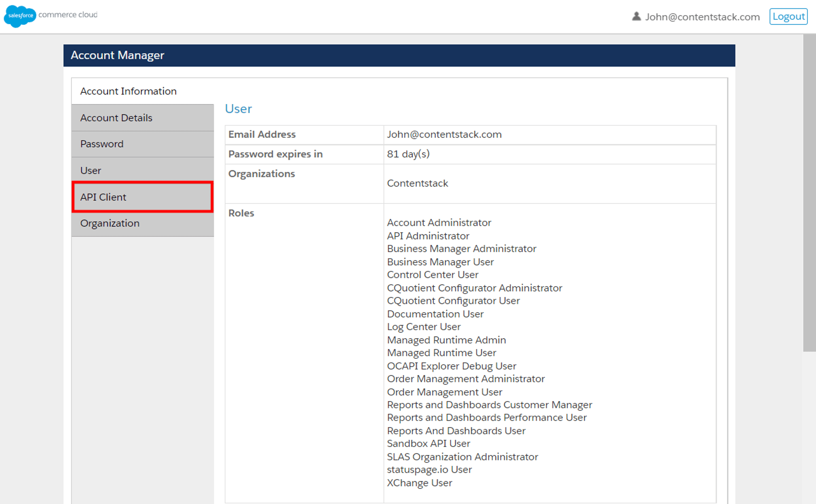Screen dimensions: 816x504
Task: Select the User sidebar item
Action: click(x=143, y=170)
